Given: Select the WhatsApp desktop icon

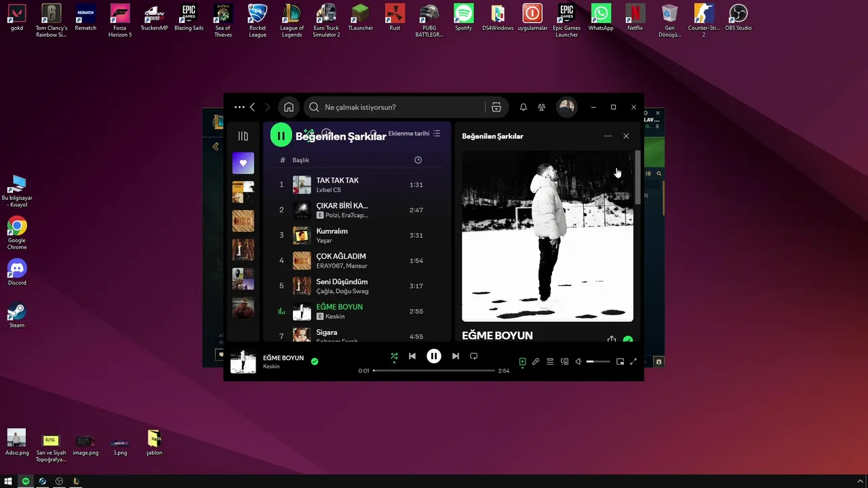Looking at the screenshot, I should point(601,18).
